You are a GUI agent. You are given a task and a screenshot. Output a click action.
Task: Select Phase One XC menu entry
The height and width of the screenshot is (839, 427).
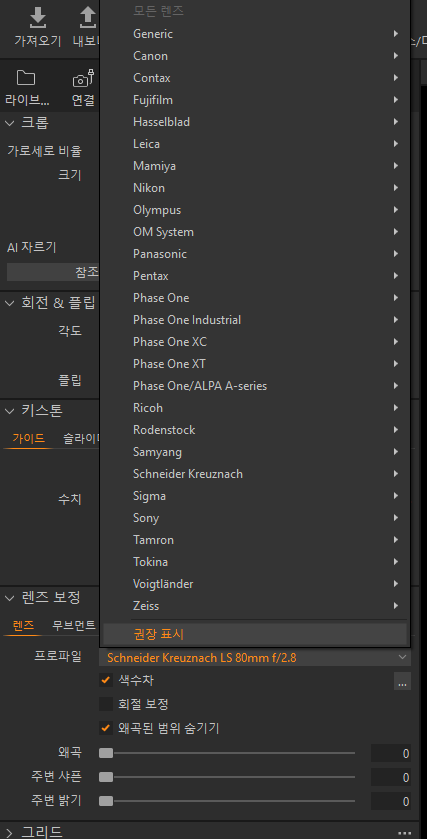point(255,341)
